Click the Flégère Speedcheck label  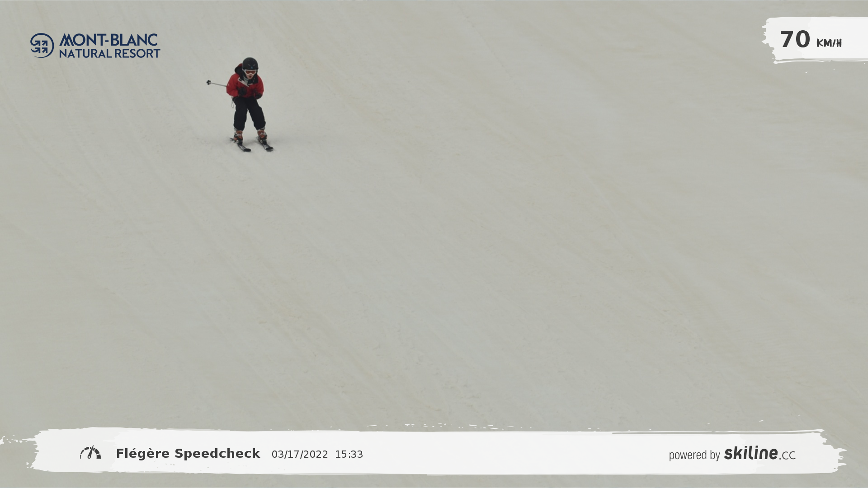point(188,454)
